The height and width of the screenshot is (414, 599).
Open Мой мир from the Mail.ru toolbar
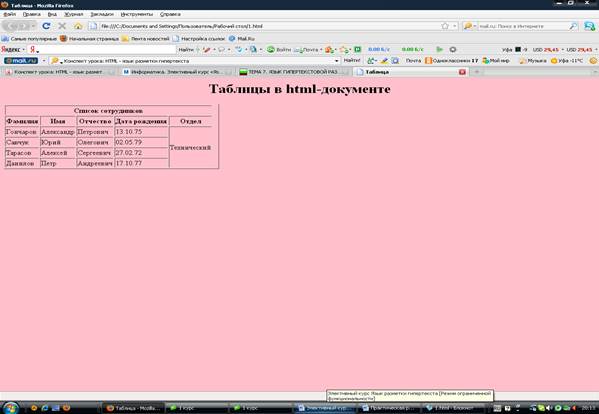(x=496, y=61)
